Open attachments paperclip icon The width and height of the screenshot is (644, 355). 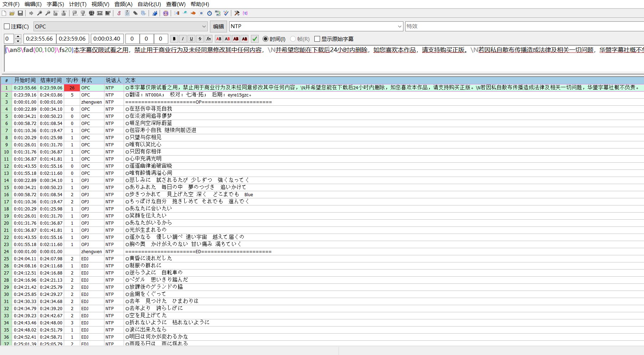[x=135, y=13]
